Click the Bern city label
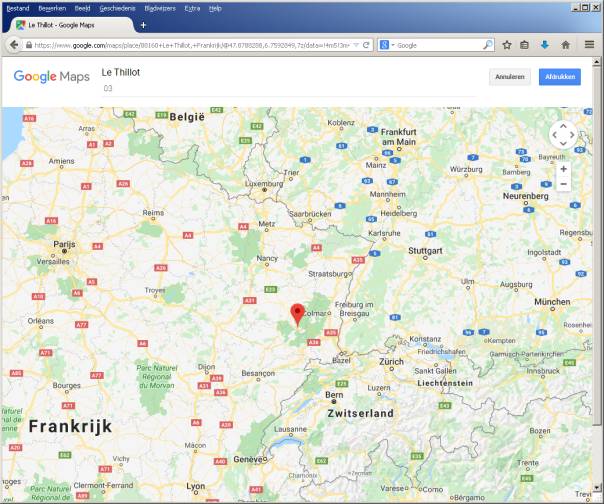The height and width of the screenshot is (504, 604). click(x=334, y=395)
